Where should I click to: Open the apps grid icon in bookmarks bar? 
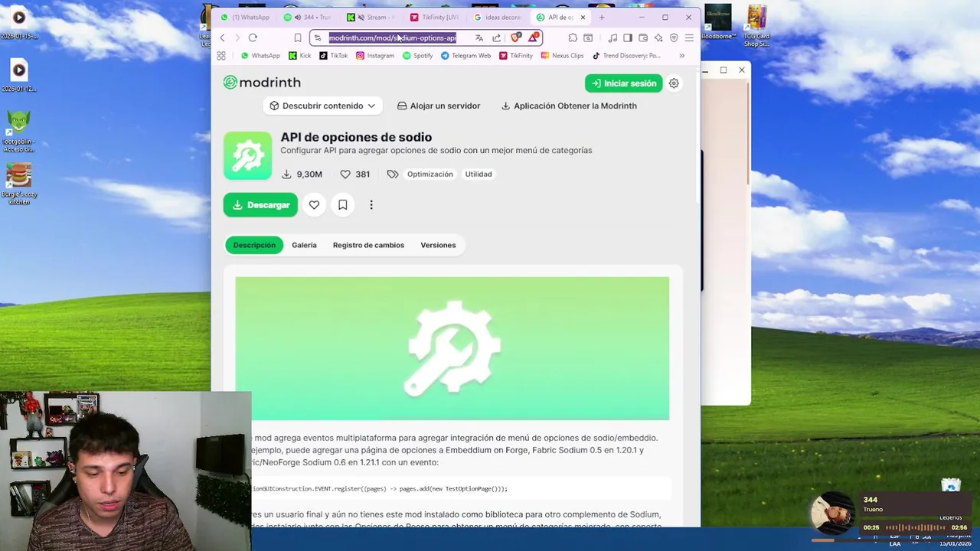pos(221,55)
